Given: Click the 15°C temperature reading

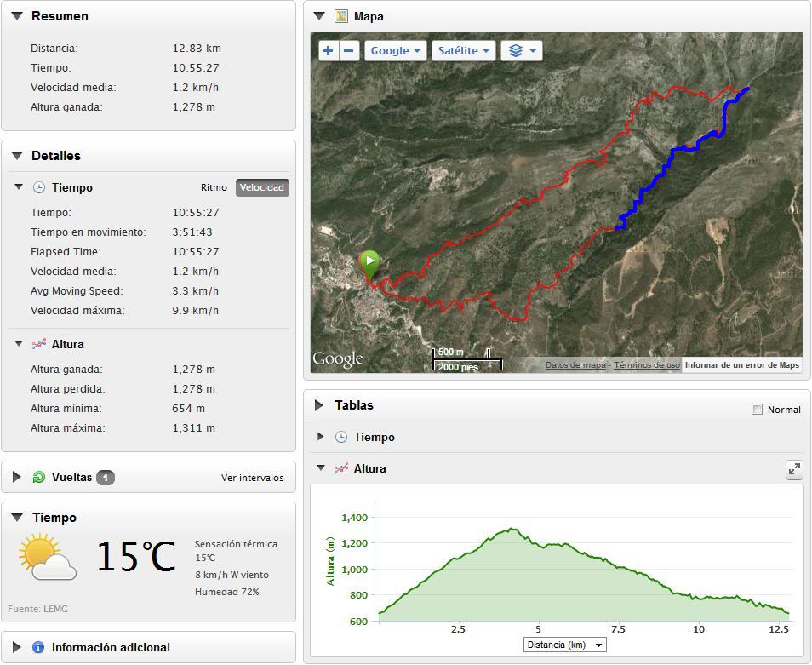Looking at the screenshot, I should tap(136, 556).
